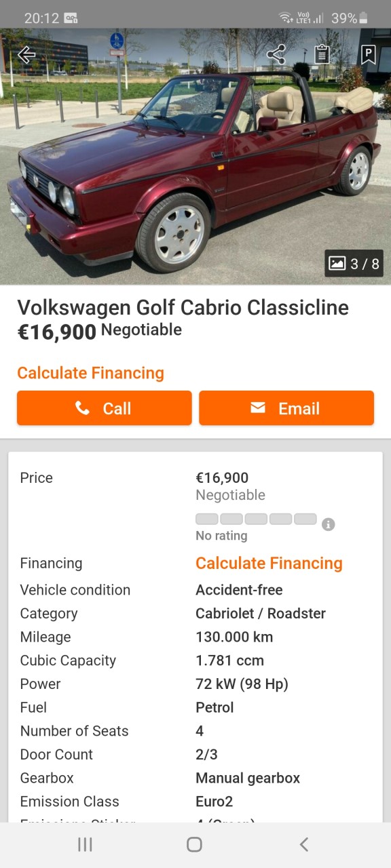Open Calculate Financing link under price

90,373
